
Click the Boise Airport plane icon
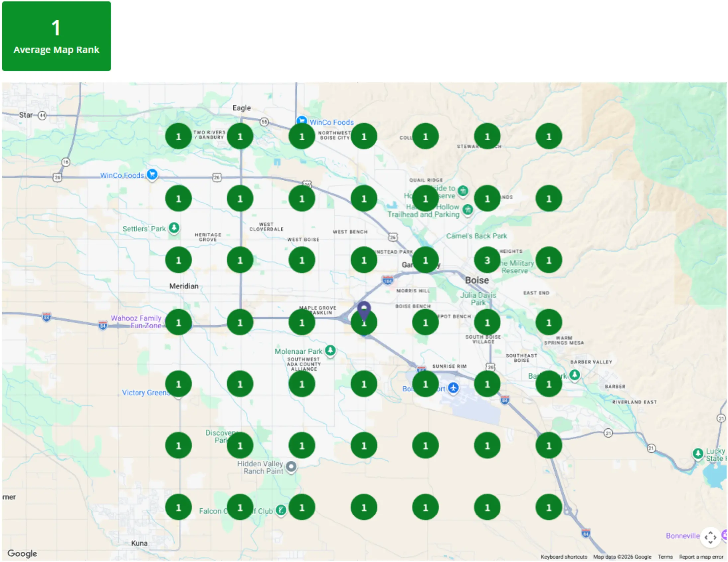(453, 388)
